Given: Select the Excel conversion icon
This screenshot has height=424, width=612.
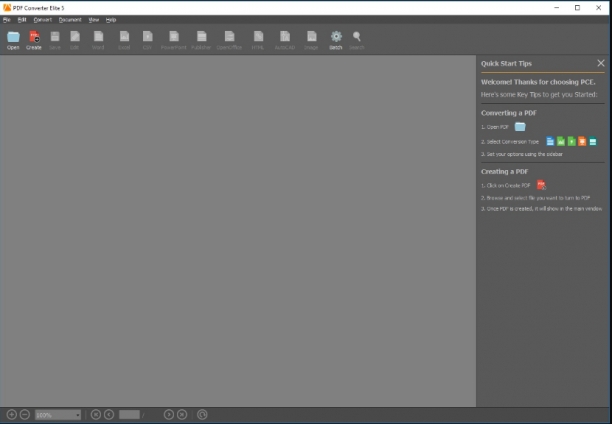Looking at the screenshot, I should 124,40.
